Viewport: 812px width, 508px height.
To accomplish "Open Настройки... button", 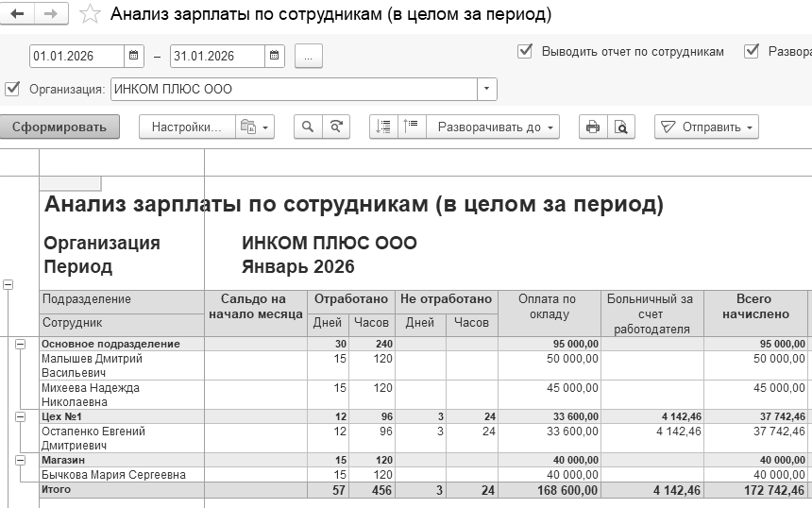I will tap(187, 127).
